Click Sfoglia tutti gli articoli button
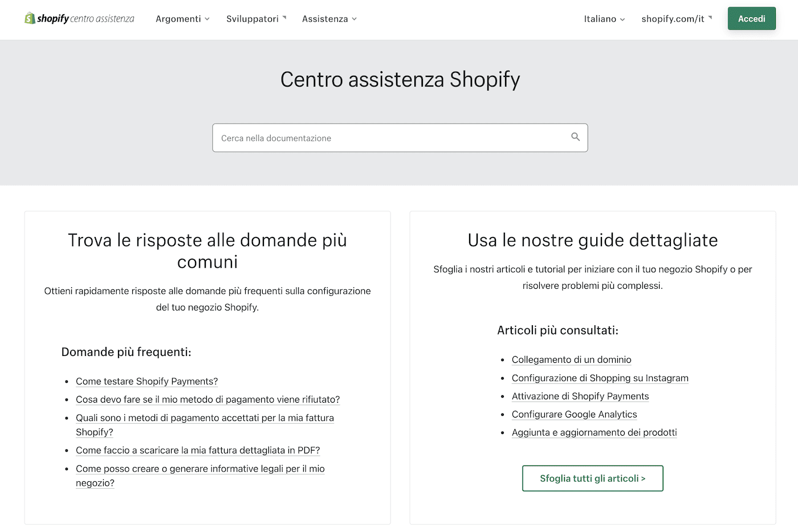Viewport: 798px width, 532px height. pyautogui.click(x=593, y=478)
